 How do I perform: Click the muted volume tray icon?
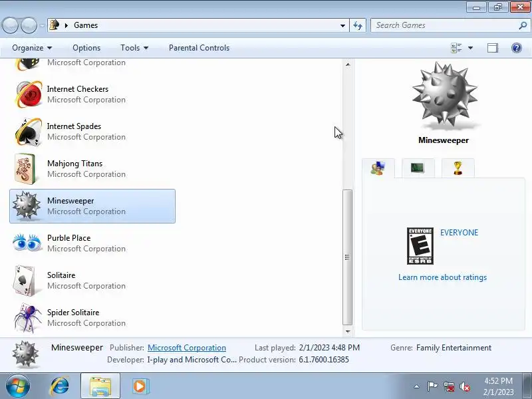(x=465, y=386)
